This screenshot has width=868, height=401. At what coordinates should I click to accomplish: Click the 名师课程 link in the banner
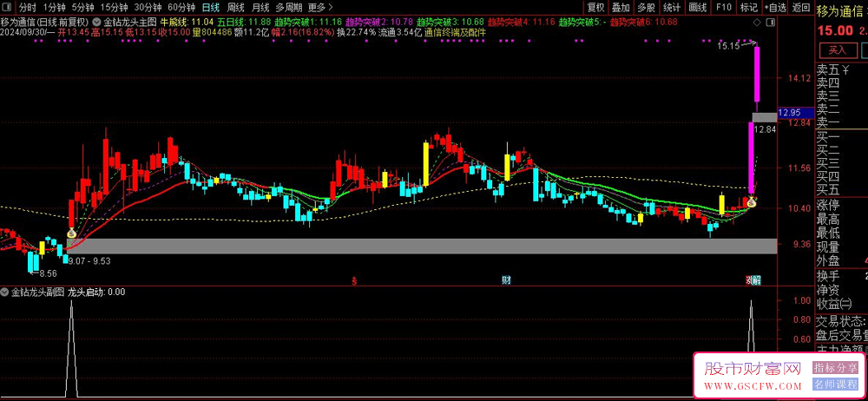834,384
